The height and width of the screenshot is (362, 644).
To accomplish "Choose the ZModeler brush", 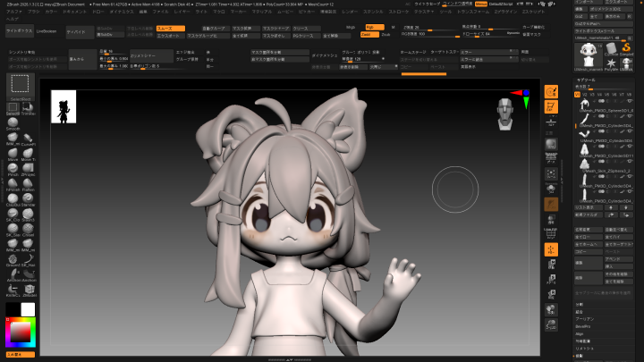I will [x=29, y=290].
